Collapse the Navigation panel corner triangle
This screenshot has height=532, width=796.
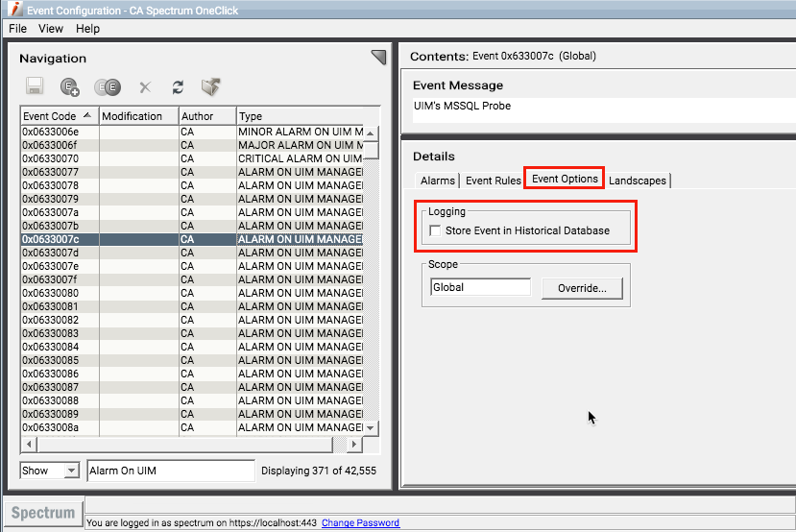(378, 58)
